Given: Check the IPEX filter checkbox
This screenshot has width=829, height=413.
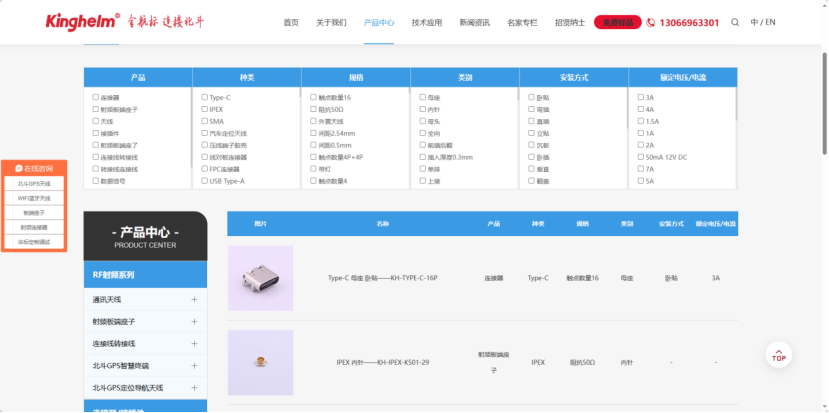Looking at the screenshot, I should click(x=205, y=109).
